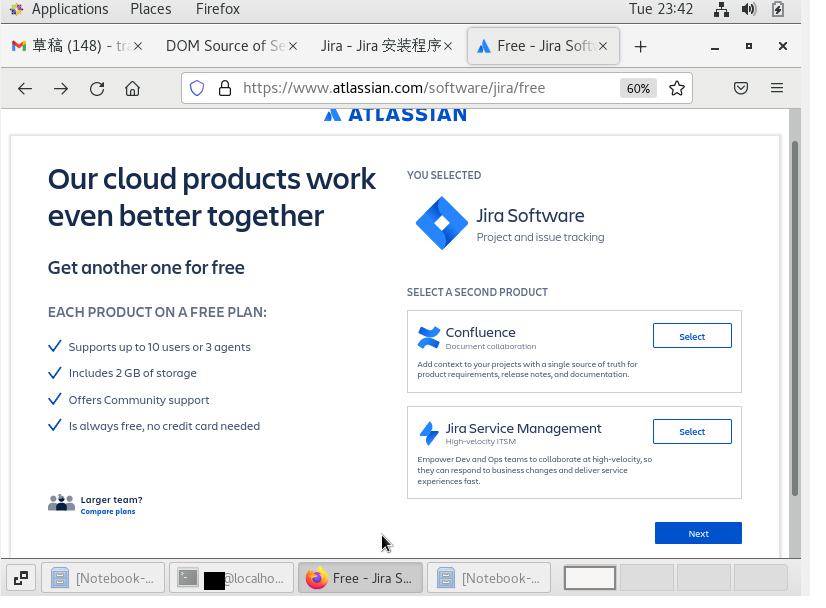
Task: Click the Gmail icon on first tab
Action: pos(19,46)
